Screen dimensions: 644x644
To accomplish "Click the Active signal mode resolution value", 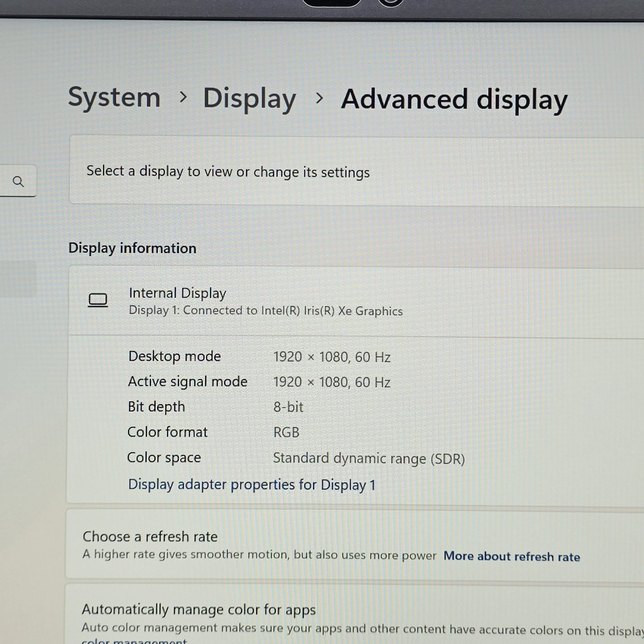I will (x=332, y=382).
